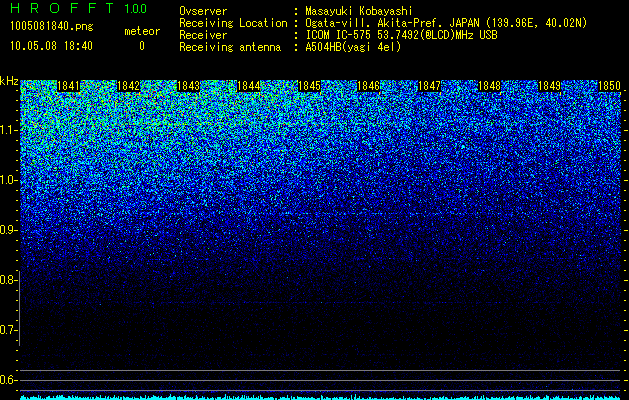Click the 0.7 frequency axis label
This screenshot has height=400, width=629.
[x=8, y=330]
